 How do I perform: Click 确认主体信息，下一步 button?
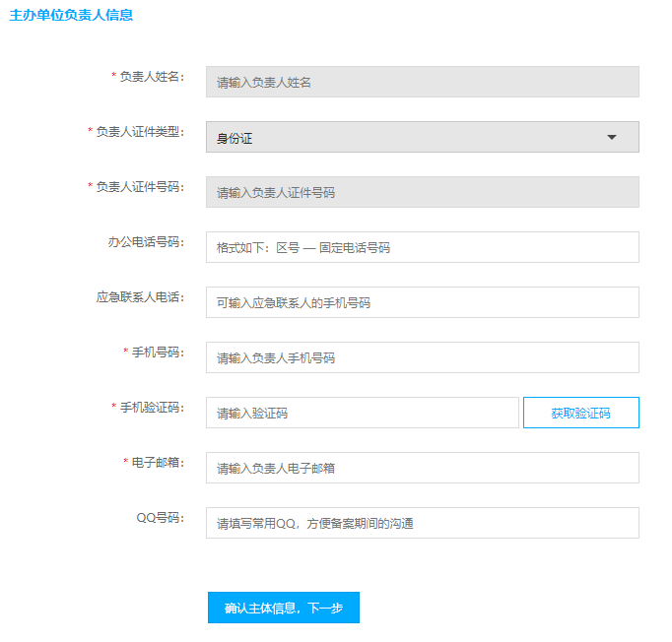click(284, 608)
